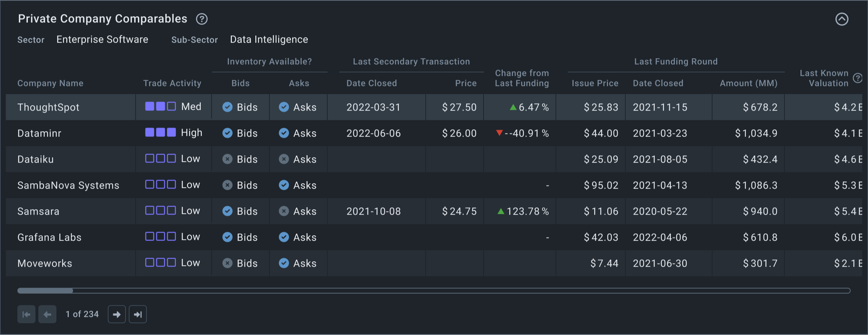The height and width of the screenshot is (335, 868).
Task: Click the disabled Bids icon for Dataiku
Action: [227, 159]
